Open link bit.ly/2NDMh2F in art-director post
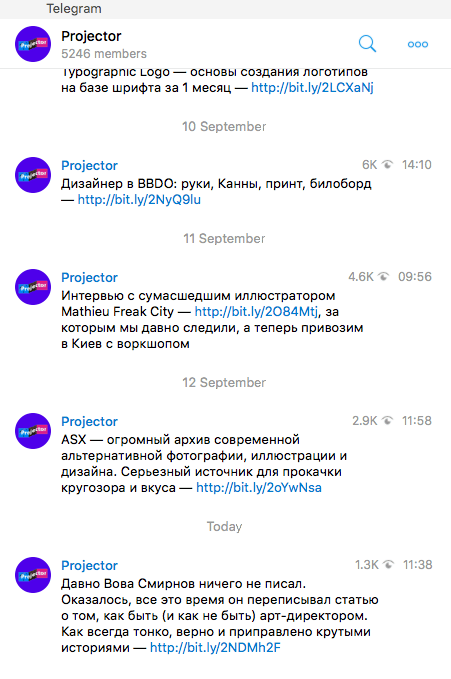451x679 pixels. (x=215, y=648)
